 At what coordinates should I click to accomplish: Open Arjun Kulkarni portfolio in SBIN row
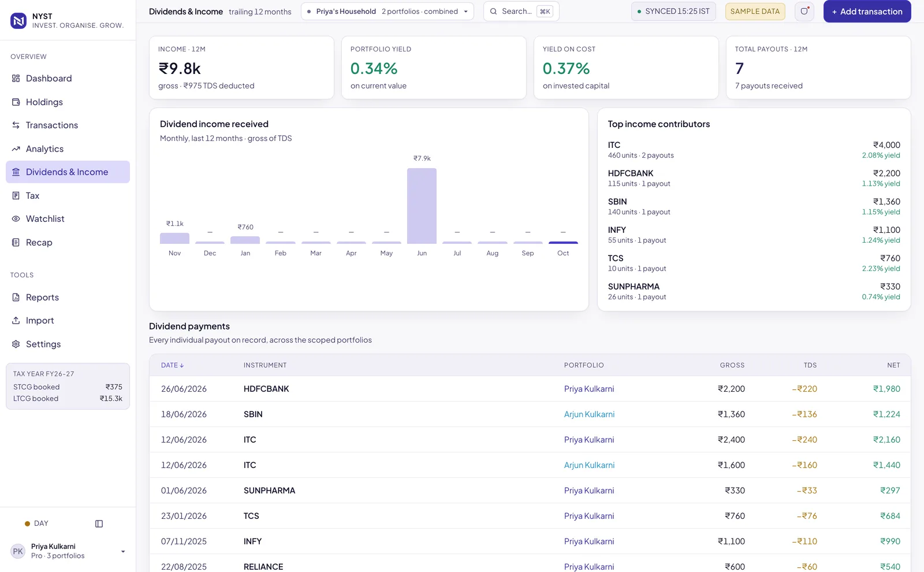tap(589, 414)
